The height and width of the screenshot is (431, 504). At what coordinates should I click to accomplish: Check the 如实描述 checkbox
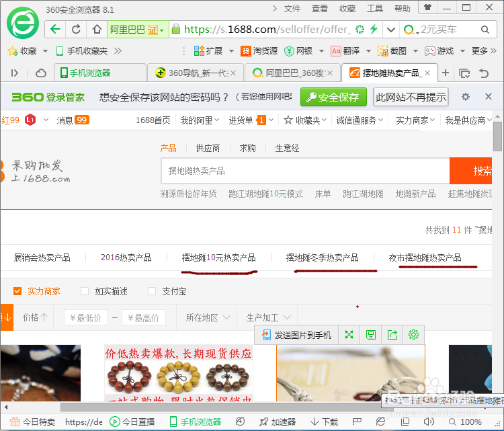(x=85, y=291)
